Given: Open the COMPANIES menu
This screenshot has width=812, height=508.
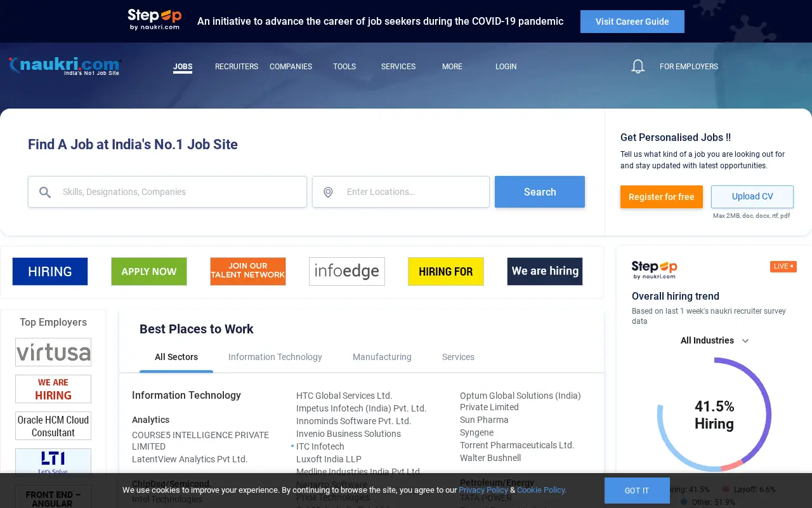Looking at the screenshot, I should [x=291, y=67].
